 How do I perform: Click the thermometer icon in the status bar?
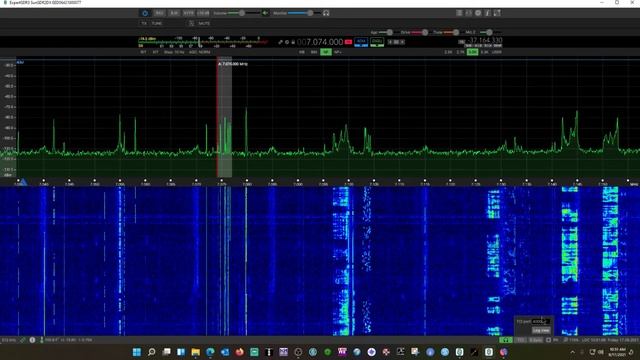pyautogui.click(x=42, y=340)
